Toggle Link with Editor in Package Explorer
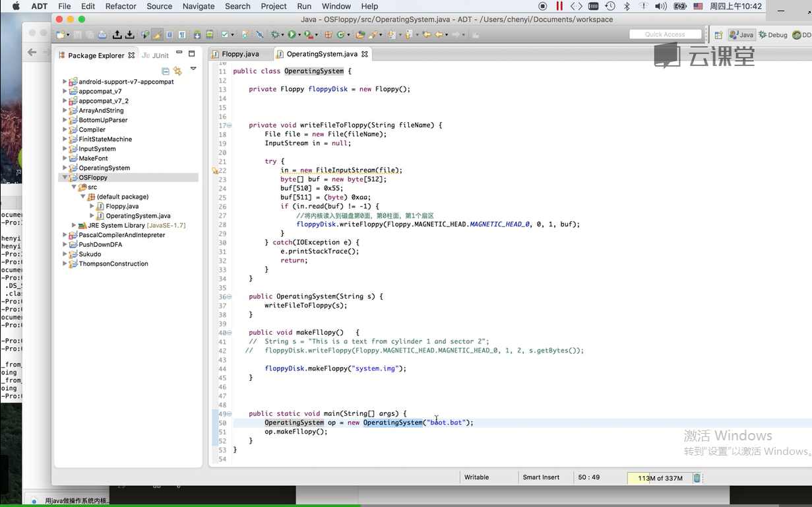812x507 pixels. pyautogui.click(x=177, y=71)
